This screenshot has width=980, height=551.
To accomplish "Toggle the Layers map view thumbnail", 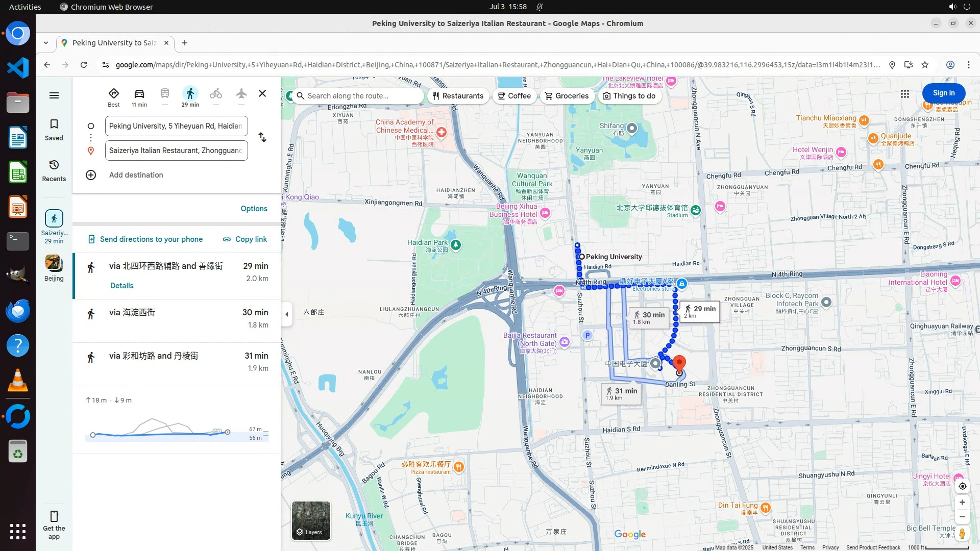I will (311, 520).
